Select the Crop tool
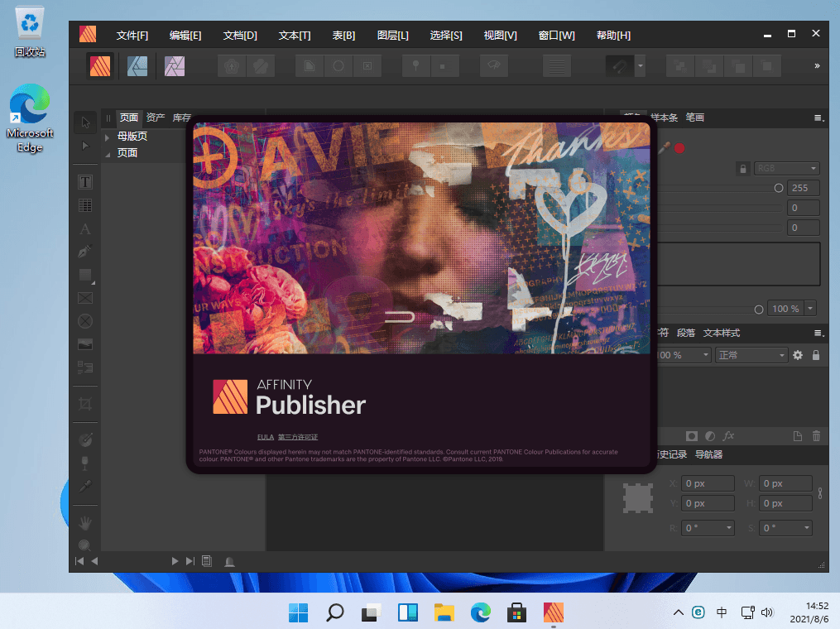This screenshot has height=629, width=840. pyautogui.click(x=85, y=403)
